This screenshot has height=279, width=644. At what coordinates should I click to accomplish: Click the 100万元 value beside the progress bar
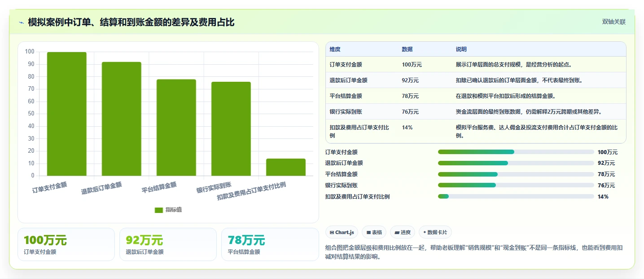click(x=608, y=152)
